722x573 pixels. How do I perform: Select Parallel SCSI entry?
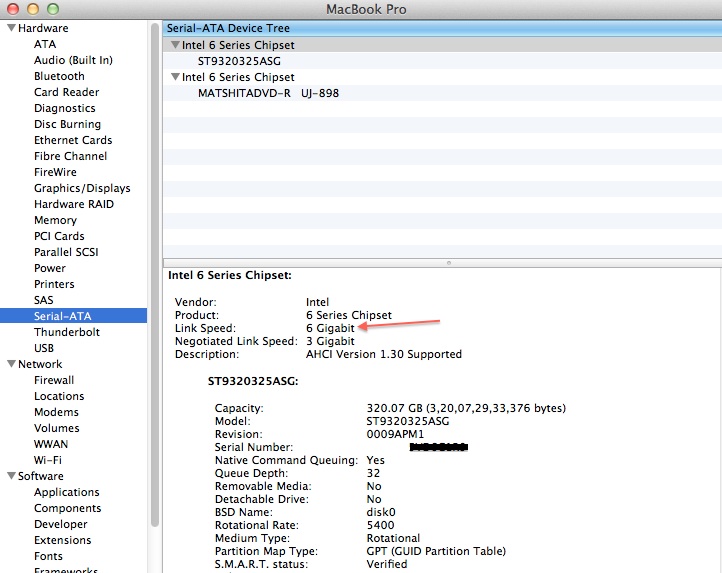(66, 252)
